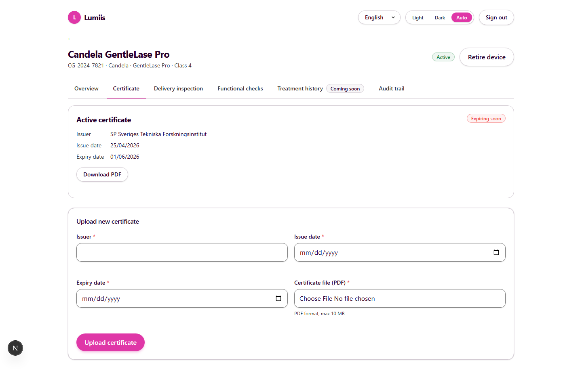This screenshot has width=582, height=392.
Task: Click the Expiring soon badge
Action: [x=486, y=118]
